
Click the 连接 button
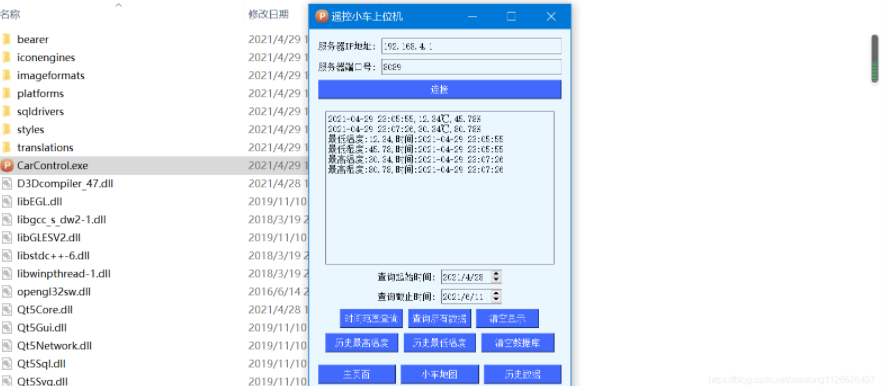pos(440,90)
